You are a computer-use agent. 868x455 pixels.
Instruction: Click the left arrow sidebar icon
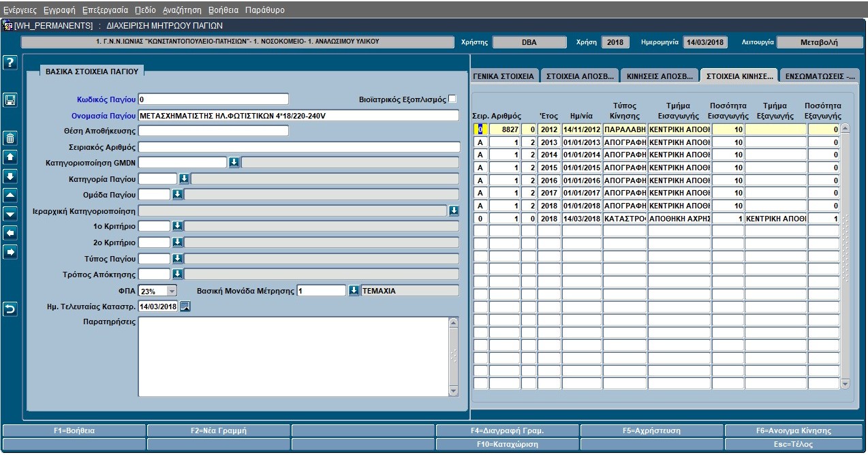[x=10, y=233]
